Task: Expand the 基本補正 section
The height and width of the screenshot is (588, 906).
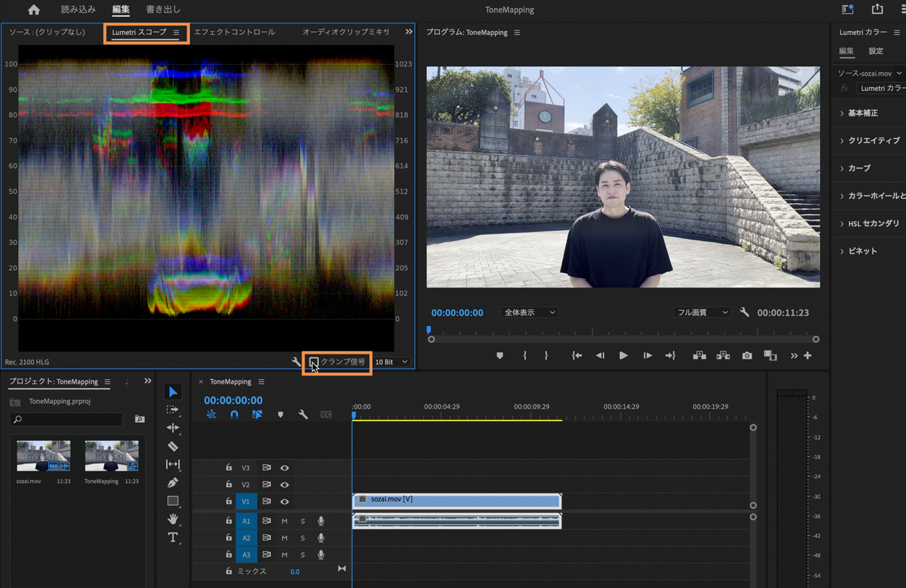Action: pyautogui.click(x=862, y=113)
